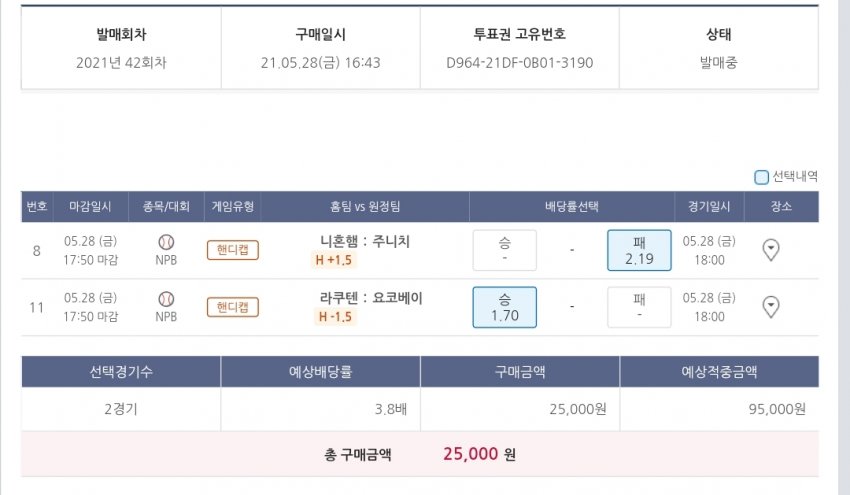
Task: Click the 마감일시 column header
Action: (90, 207)
